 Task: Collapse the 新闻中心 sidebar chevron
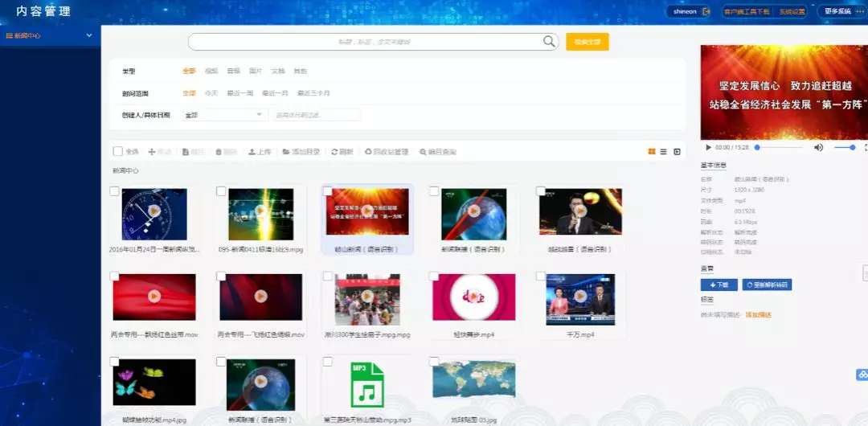coord(89,35)
